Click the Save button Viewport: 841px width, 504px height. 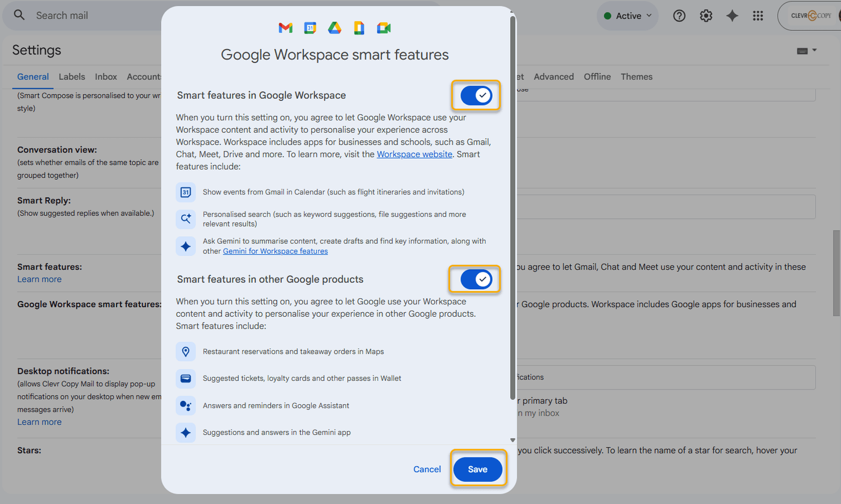[478, 469]
